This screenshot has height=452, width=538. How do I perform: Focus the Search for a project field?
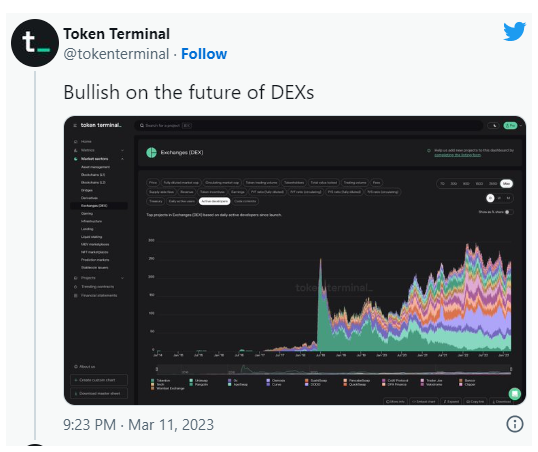(309, 126)
